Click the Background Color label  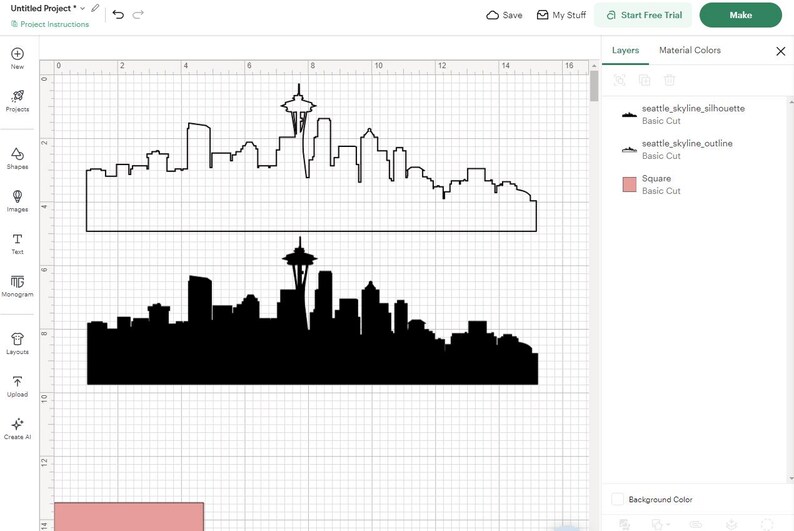[x=660, y=500]
